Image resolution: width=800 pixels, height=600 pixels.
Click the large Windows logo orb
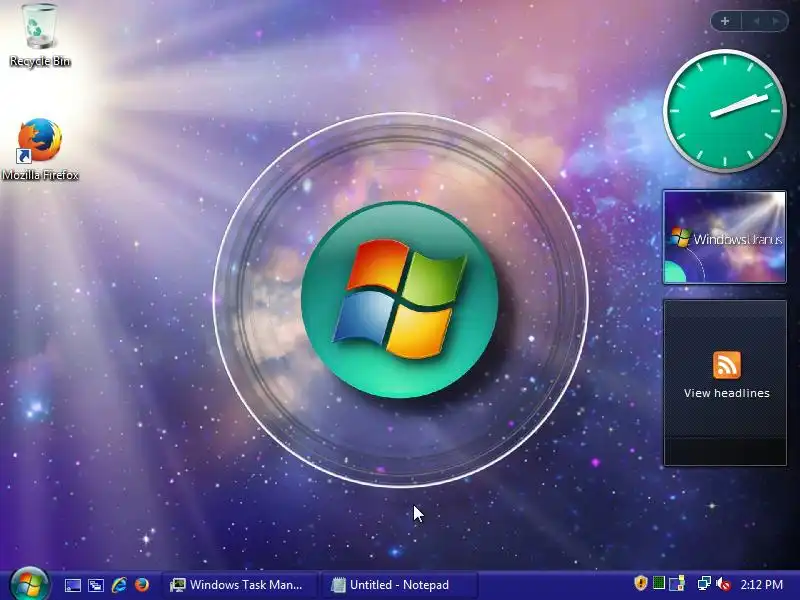(399, 299)
